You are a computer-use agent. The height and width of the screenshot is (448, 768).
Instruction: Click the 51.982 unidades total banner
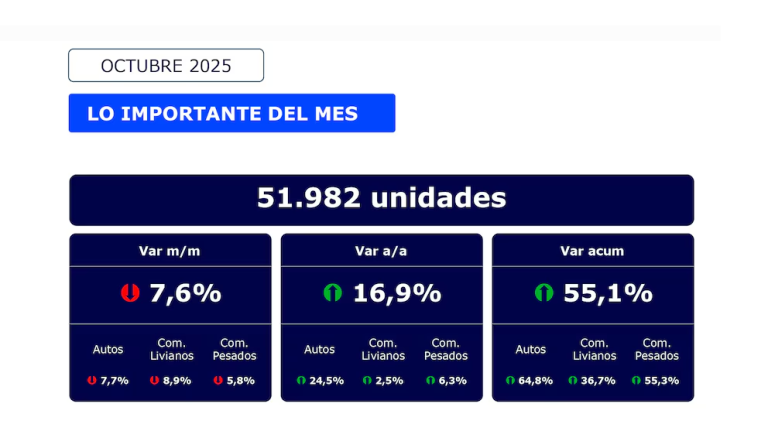point(381,199)
